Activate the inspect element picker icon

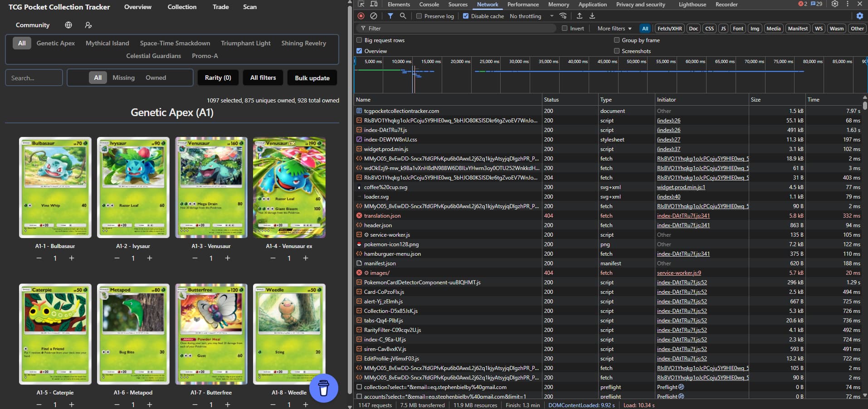point(361,4)
